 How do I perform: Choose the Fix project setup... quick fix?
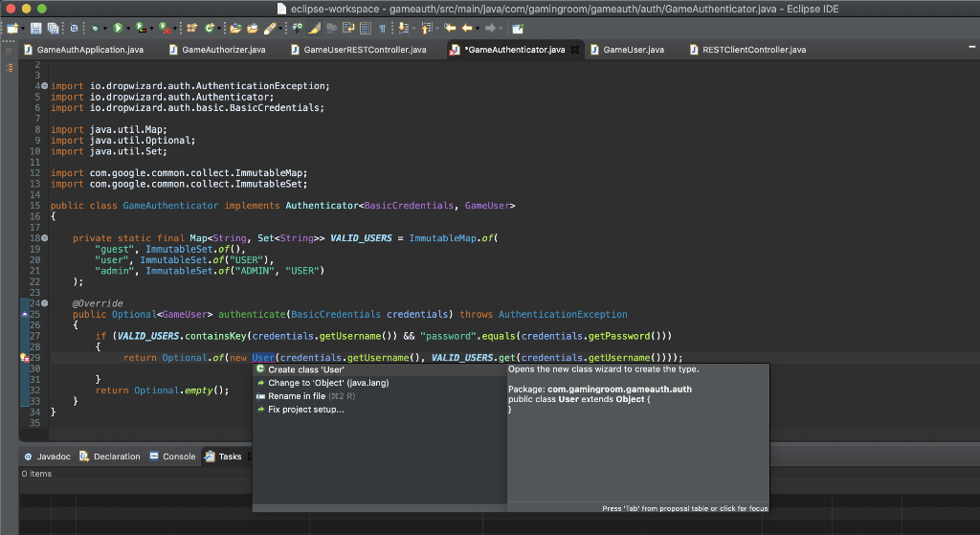pos(305,410)
